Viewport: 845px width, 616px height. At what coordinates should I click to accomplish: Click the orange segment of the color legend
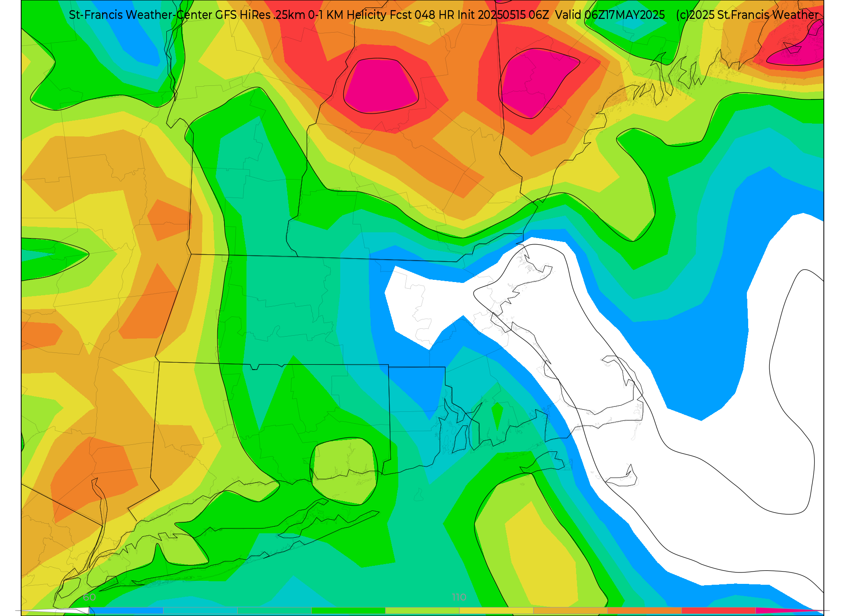click(x=645, y=611)
